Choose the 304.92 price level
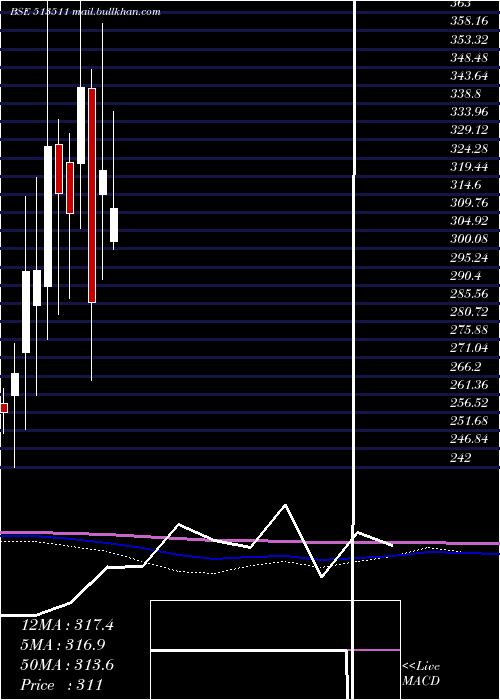 pos(468,221)
